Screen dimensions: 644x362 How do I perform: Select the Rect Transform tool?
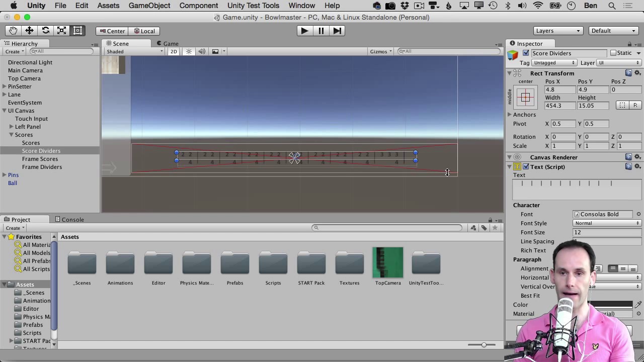77,31
